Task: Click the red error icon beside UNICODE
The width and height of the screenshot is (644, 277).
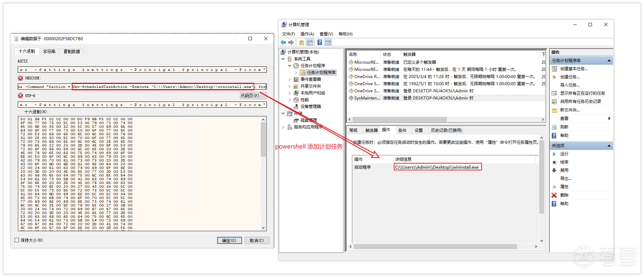Action: pos(20,78)
